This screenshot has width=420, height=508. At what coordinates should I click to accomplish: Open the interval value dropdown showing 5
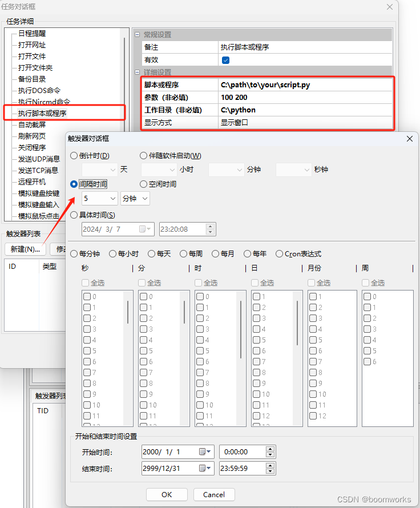coord(100,198)
